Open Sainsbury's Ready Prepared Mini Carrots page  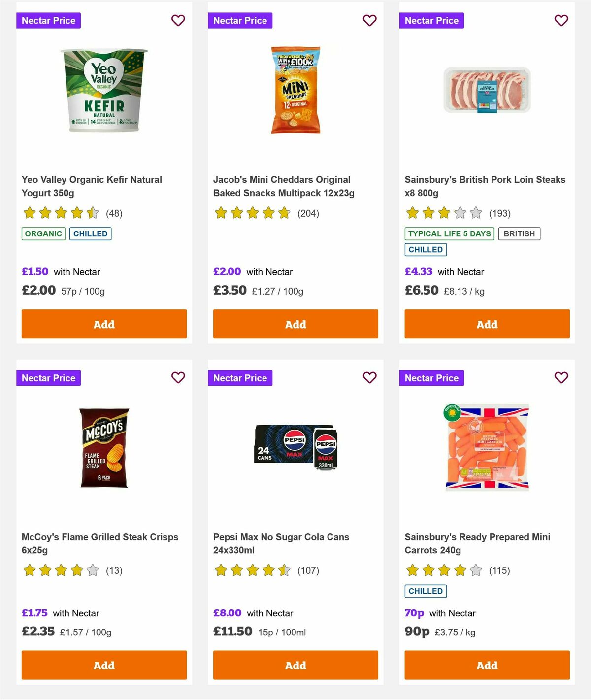pyautogui.click(x=476, y=543)
